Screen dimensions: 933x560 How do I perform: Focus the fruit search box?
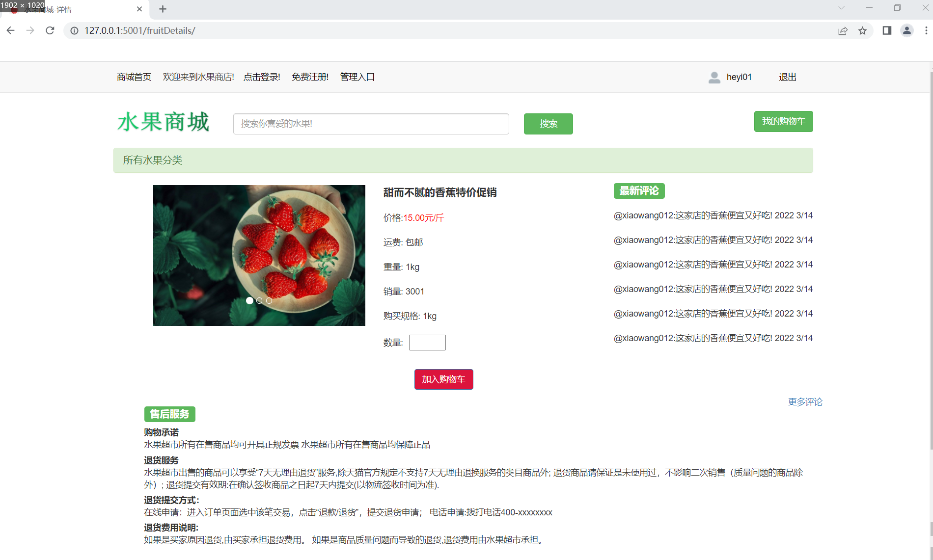tap(371, 124)
